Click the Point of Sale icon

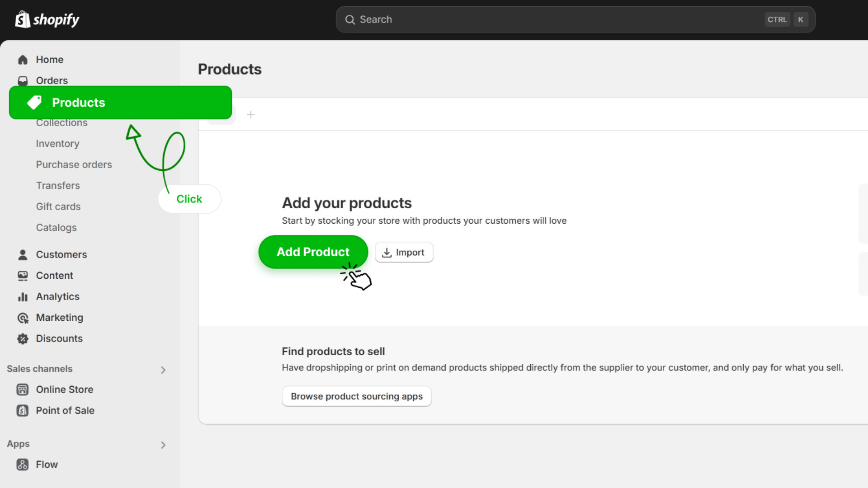(x=23, y=411)
